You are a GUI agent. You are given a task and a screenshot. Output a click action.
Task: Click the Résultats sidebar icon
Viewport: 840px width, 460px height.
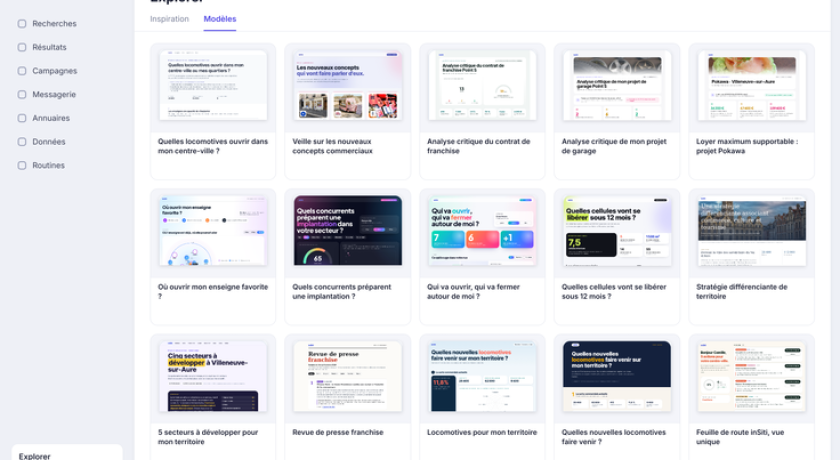point(22,47)
